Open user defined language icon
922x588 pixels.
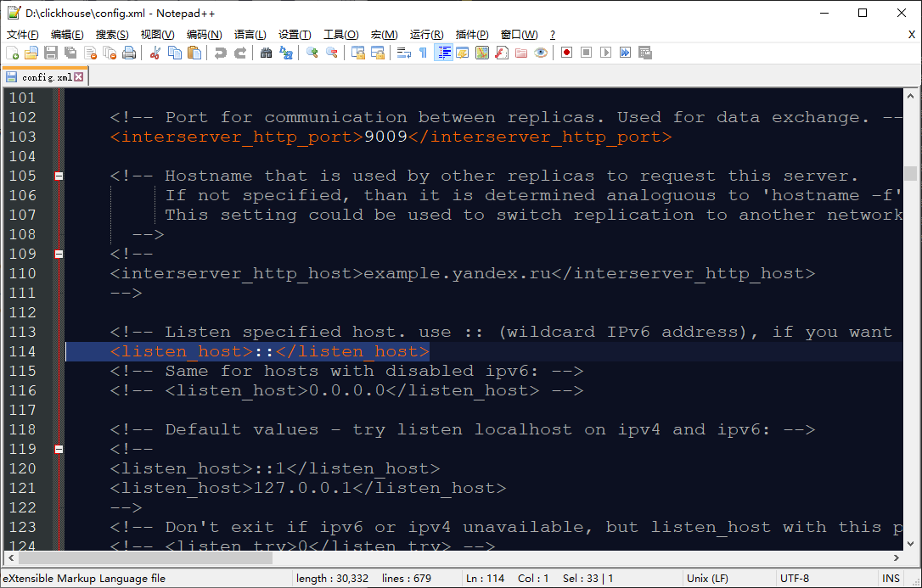(x=462, y=53)
